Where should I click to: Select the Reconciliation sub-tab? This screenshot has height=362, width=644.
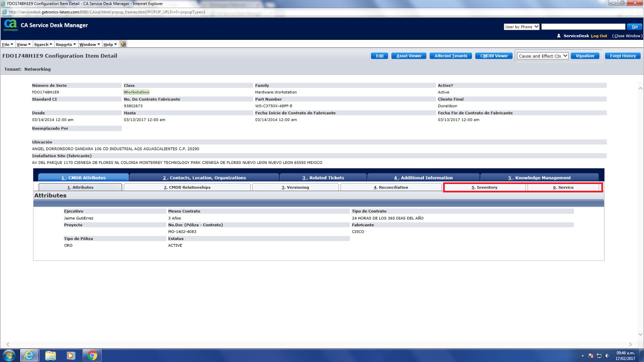point(391,187)
